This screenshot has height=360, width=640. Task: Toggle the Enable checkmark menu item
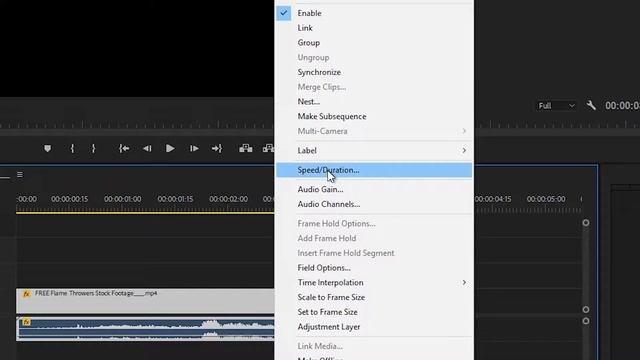(x=374, y=13)
